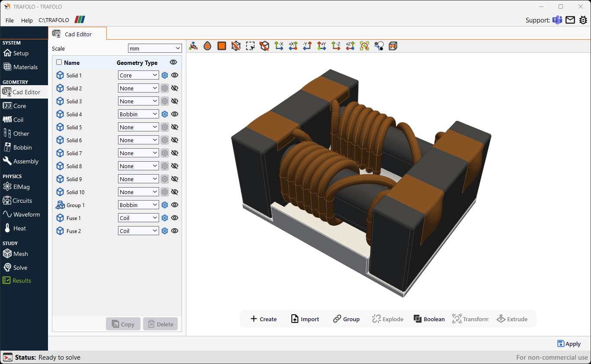The image size is (591, 364).
Task: Open the Scale units dropdown
Action: pos(155,48)
